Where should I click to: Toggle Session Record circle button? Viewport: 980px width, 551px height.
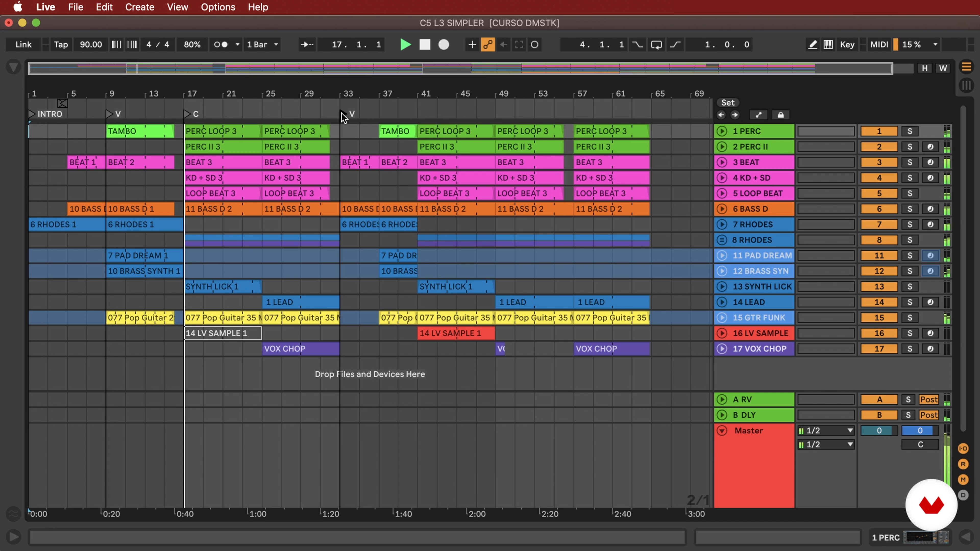(534, 44)
